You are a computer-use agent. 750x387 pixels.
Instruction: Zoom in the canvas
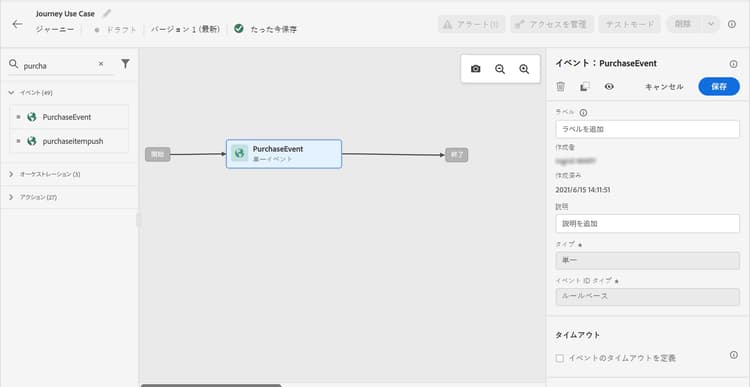(524, 69)
